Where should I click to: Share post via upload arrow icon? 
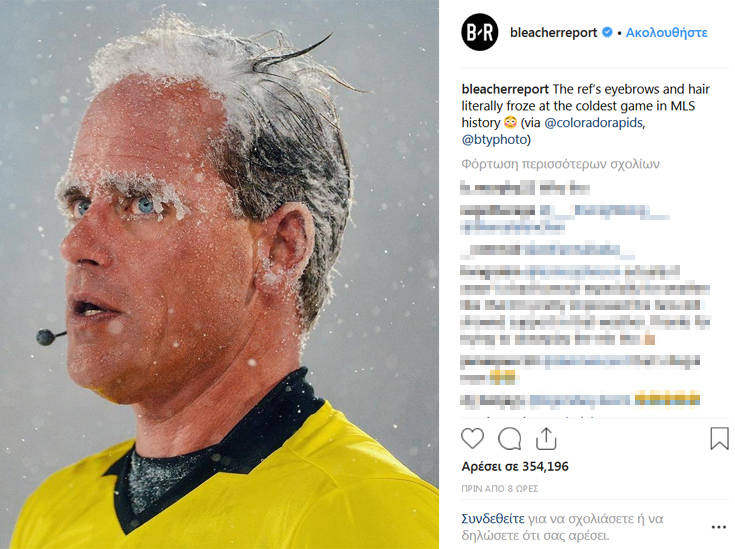pos(546,439)
